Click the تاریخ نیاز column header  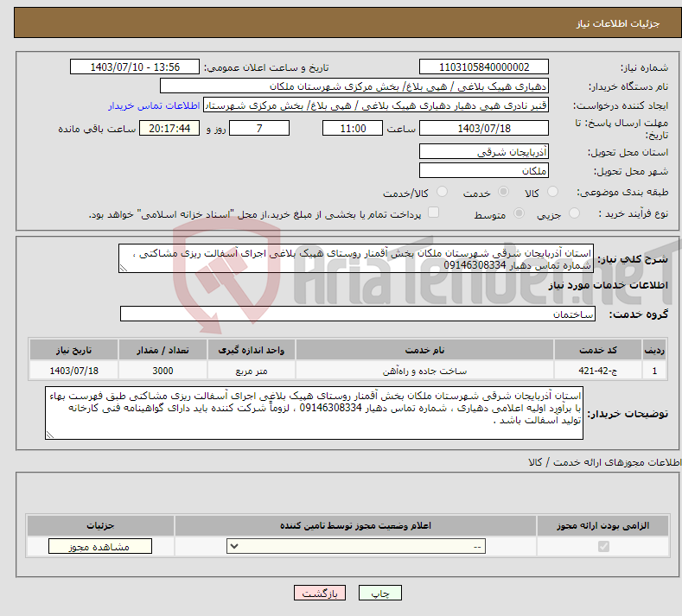[73, 350]
